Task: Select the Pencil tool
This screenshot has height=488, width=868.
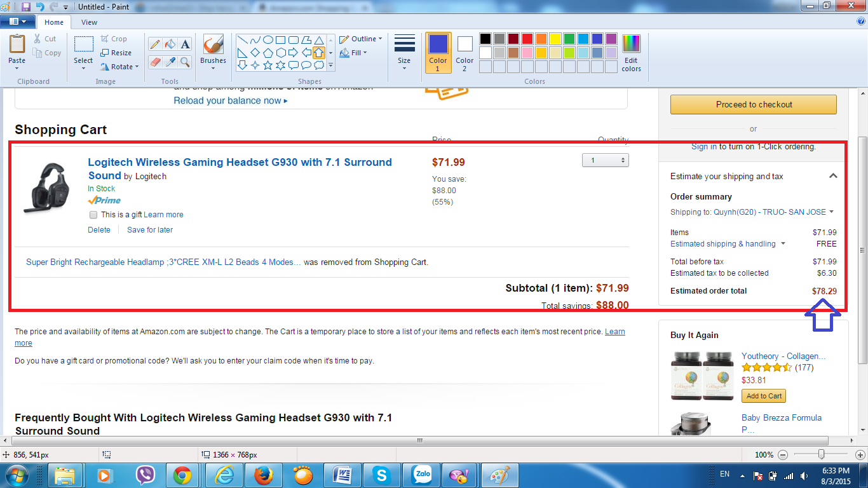Action: (x=154, y=44)
